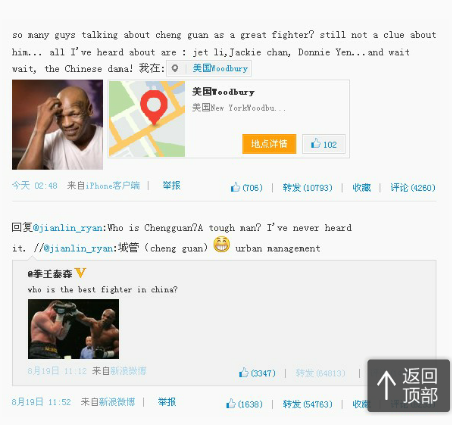Image resolution: width=452 pixels, height=425 pixels.
Task: Open the man in white shirt photo thumbnail
Action: pyautogui.click(x=57, y=125)
